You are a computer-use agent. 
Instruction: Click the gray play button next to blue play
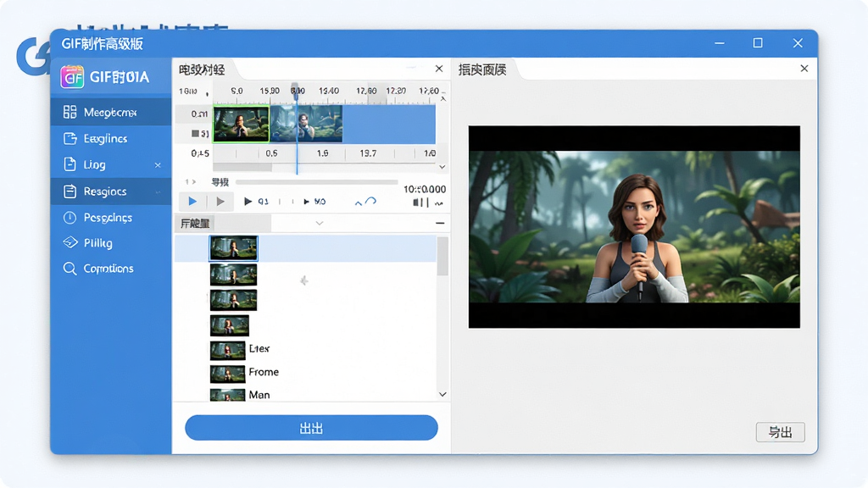[x=220, y=202]
